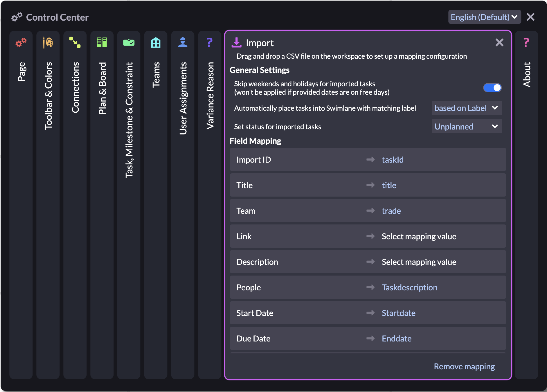Image resolution: width=547 pixels, height=392 pixels.
Task: Click 'Set status for imported tasks' label
Action: point(278,127)
